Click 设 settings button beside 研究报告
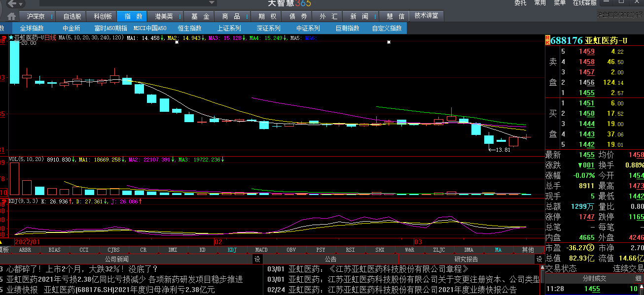The width and height of the screenshot is (644, 295). coord(539,259)
